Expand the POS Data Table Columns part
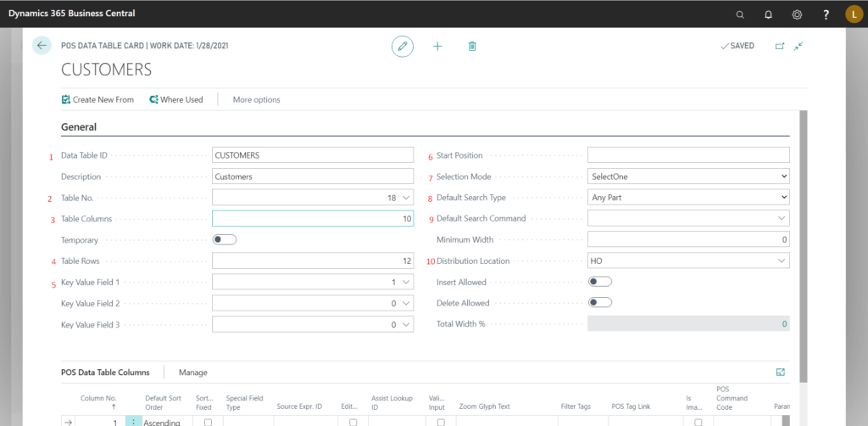Screen dimensions: 868x426 781,373
